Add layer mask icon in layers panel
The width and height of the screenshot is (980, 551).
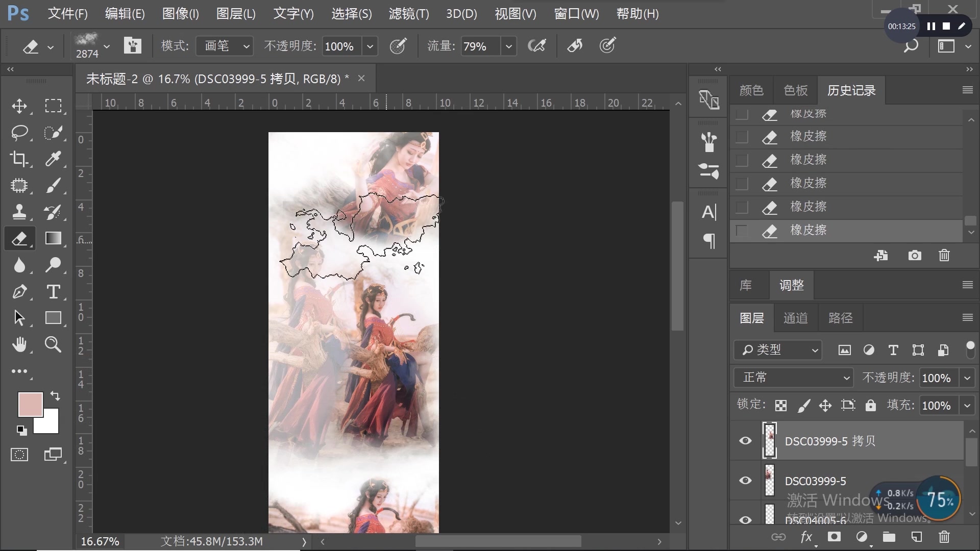834,537
